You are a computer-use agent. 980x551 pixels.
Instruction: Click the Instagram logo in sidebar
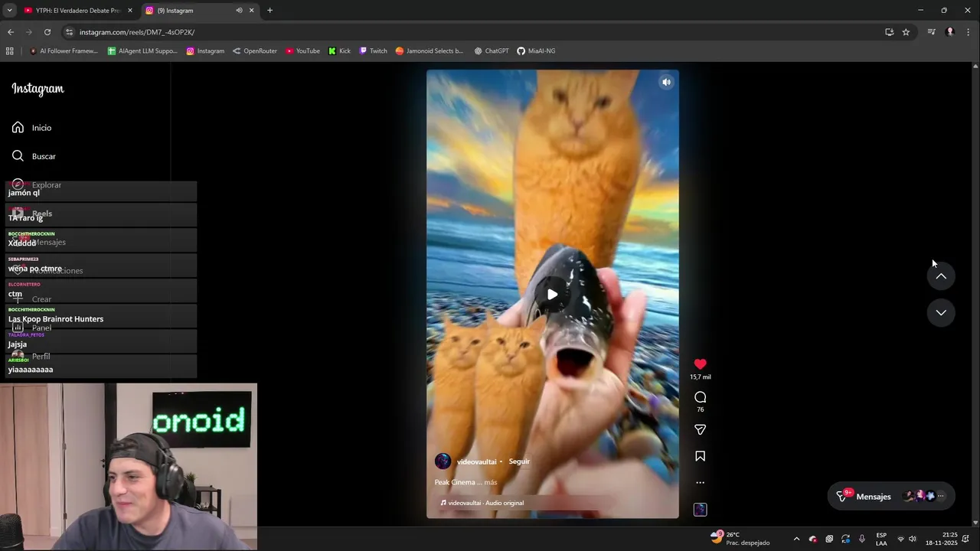pos(38,89)
